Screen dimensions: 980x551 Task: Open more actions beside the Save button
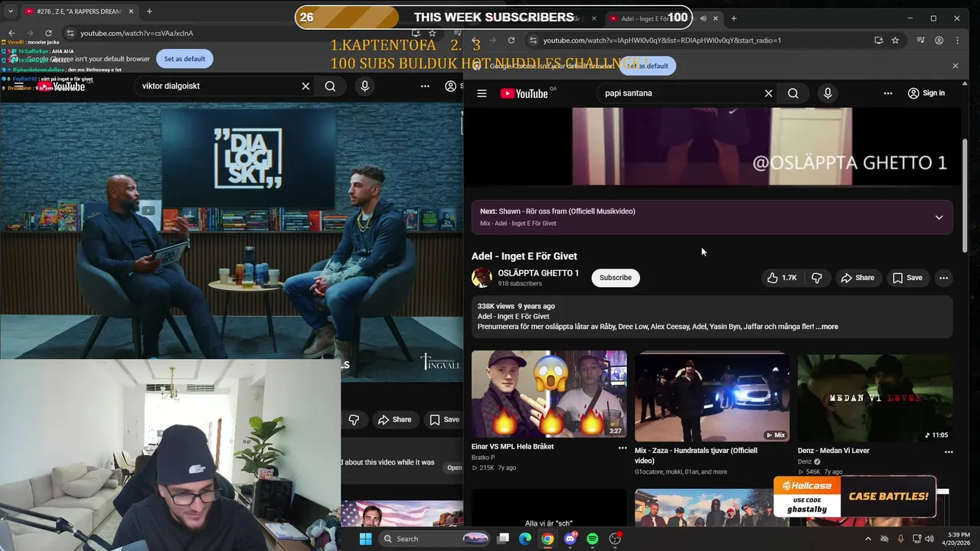[x=944, y=278]
